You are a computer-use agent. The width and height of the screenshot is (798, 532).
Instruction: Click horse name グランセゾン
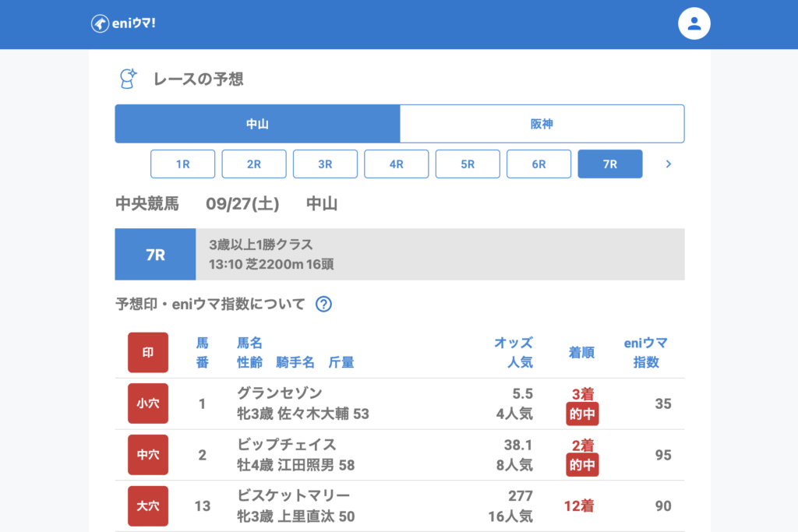coord(280,393)
